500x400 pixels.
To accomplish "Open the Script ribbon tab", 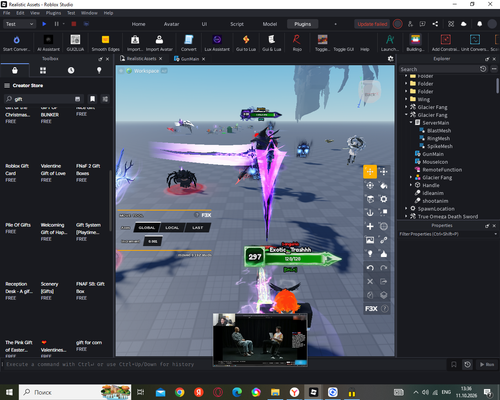I will pyautogui.click(x=237, y=24).
